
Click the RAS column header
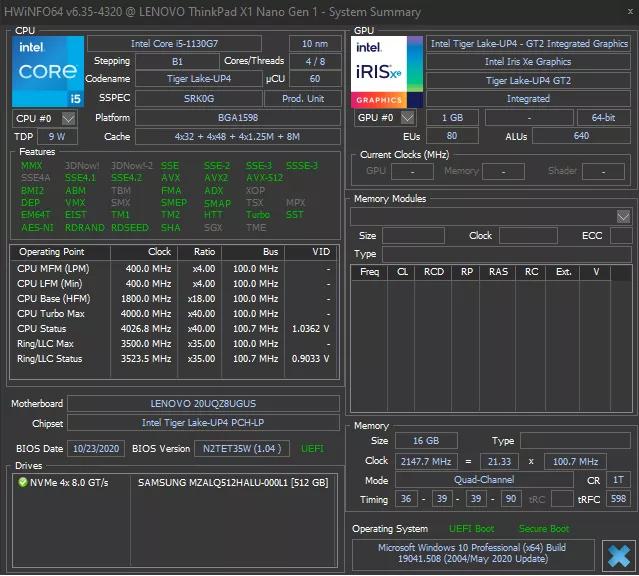point(498,272)
